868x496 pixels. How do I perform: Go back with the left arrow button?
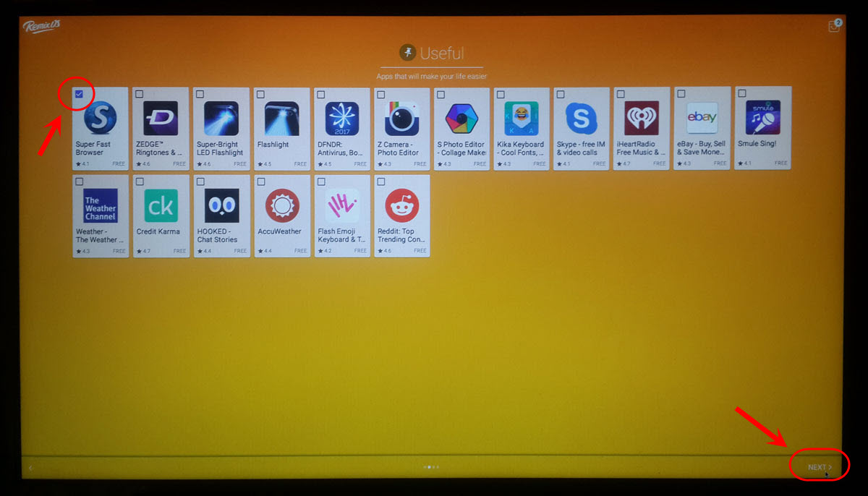[x=30, y=468]
